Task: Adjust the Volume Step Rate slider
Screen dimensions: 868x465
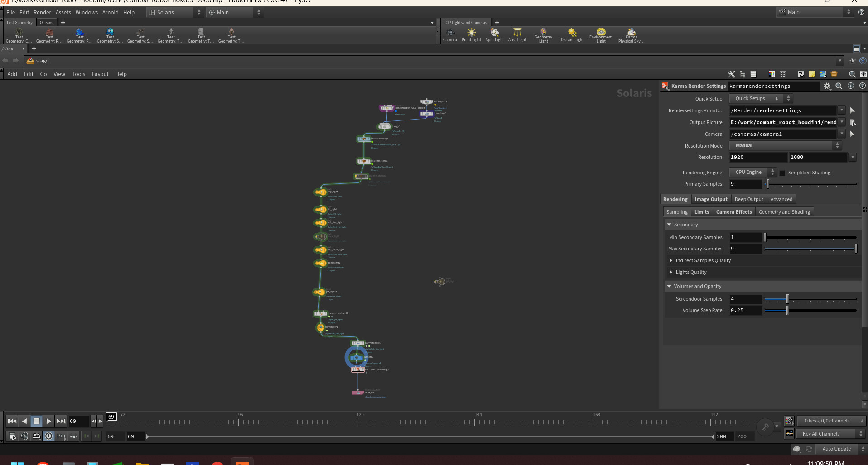Action: click(810, 311)
